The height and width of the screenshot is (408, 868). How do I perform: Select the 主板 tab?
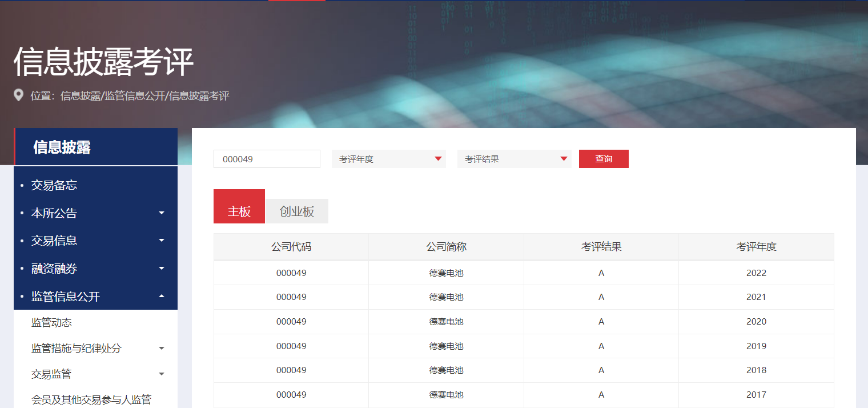[239, 211]
